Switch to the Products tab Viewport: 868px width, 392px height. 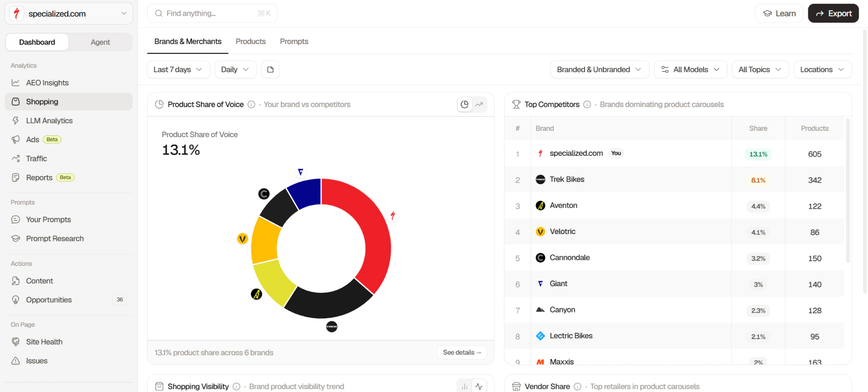pos(250,41)
